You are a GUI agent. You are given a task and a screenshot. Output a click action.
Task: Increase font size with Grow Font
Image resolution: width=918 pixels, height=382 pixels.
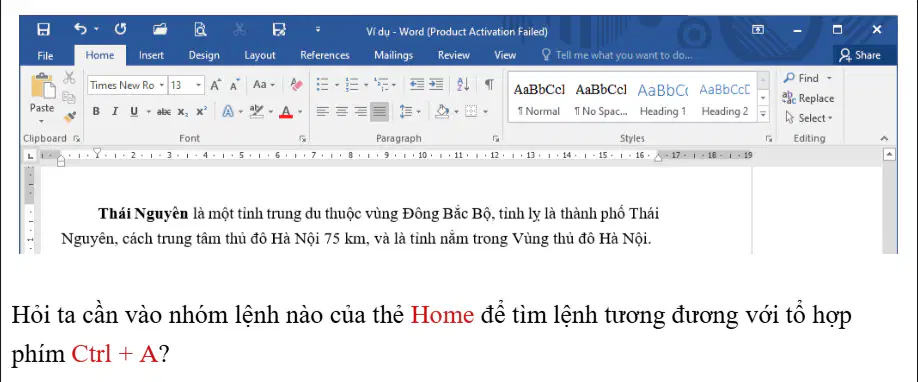pos(215,86)
